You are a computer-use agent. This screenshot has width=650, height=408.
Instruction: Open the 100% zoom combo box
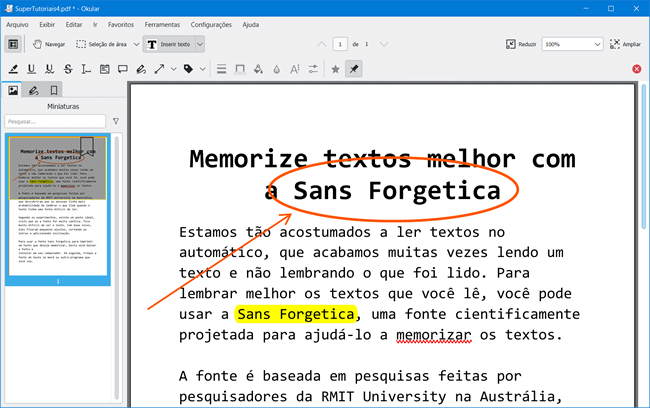(572, 44)
